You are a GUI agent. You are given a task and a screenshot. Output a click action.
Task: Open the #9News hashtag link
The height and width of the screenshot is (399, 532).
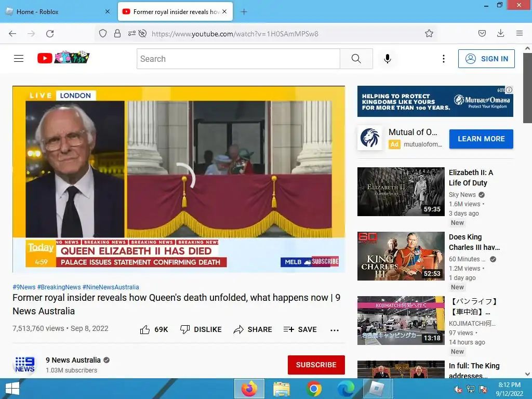[x=24, y=287]
